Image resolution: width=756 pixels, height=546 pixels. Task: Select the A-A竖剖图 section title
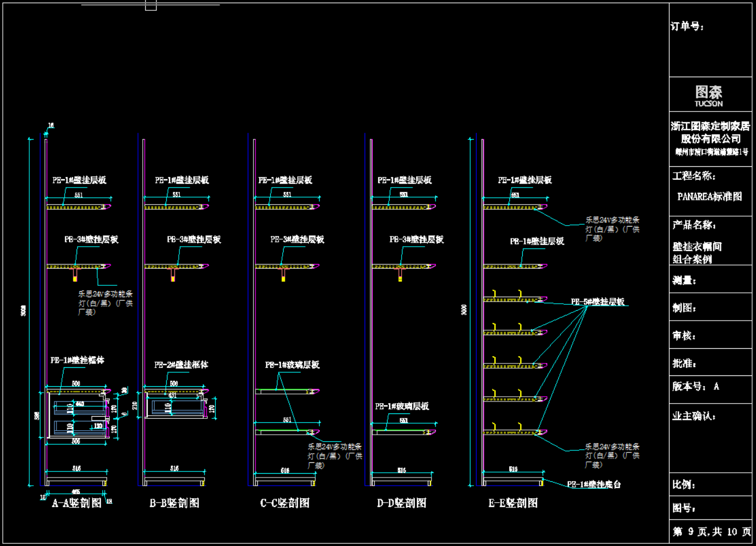point(77,503)
